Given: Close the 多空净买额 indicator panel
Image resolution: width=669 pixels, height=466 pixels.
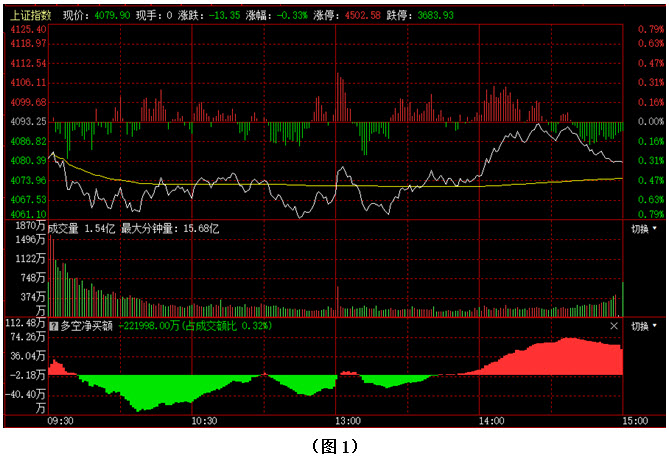Looking at the screenshot, I should tap(615, 326).
